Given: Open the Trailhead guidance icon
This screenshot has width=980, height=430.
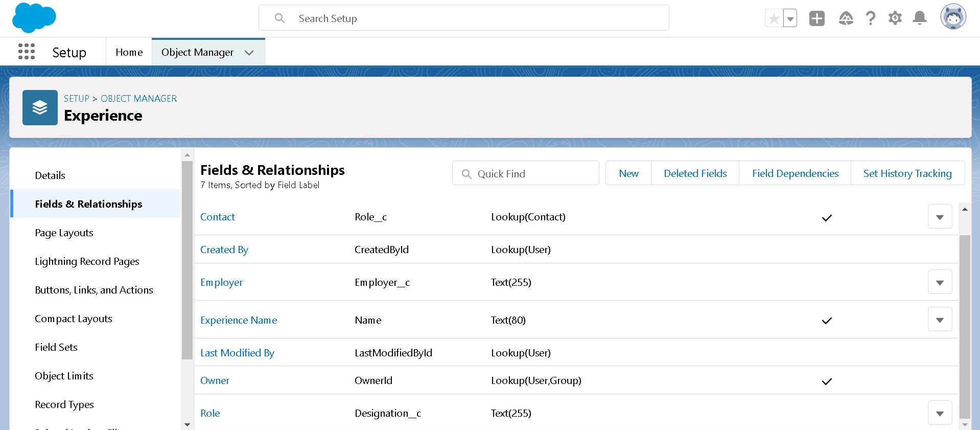Looking at the screenshot, I should 846,18.
